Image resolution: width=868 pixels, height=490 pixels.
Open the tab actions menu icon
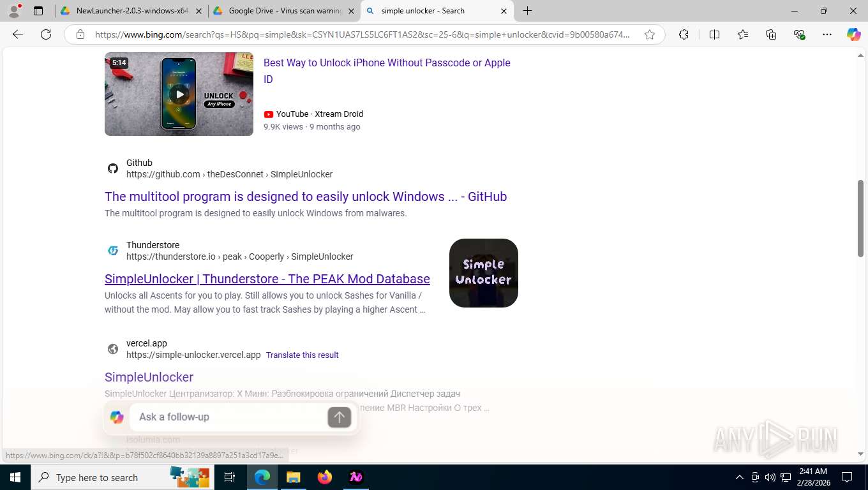38,11
